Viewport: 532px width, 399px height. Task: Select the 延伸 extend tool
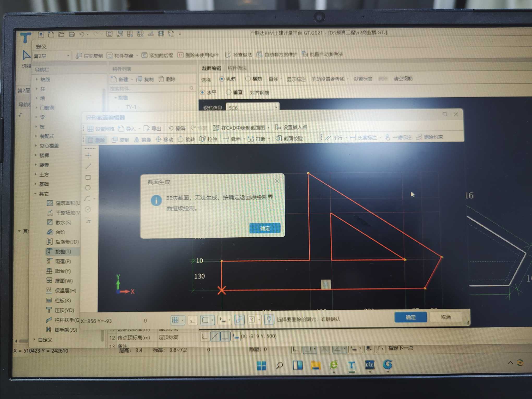[232, 139]
